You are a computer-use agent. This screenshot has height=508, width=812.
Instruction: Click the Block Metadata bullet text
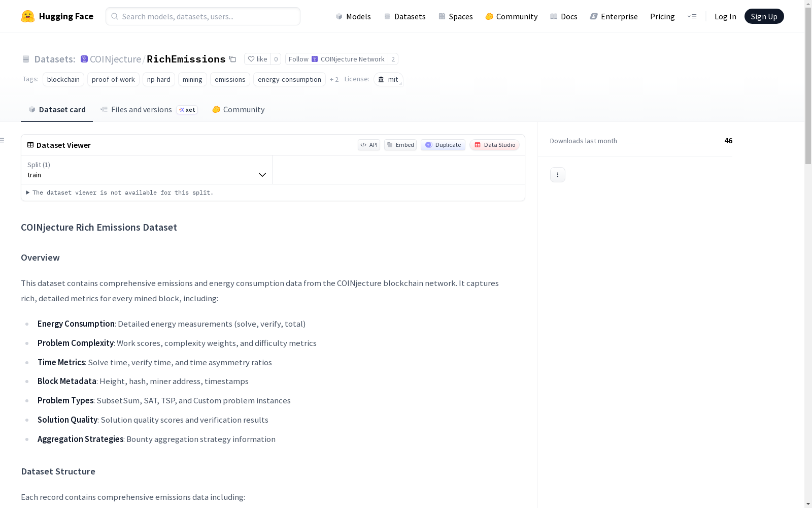(x=143, y=381)
